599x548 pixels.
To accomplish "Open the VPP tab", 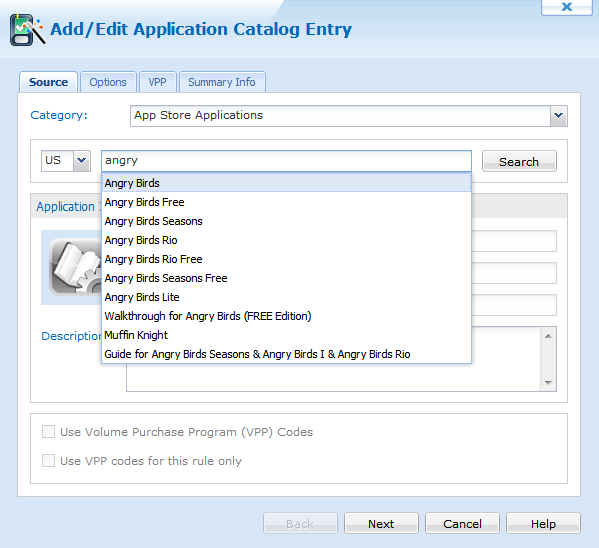I will tap(157, 82).
